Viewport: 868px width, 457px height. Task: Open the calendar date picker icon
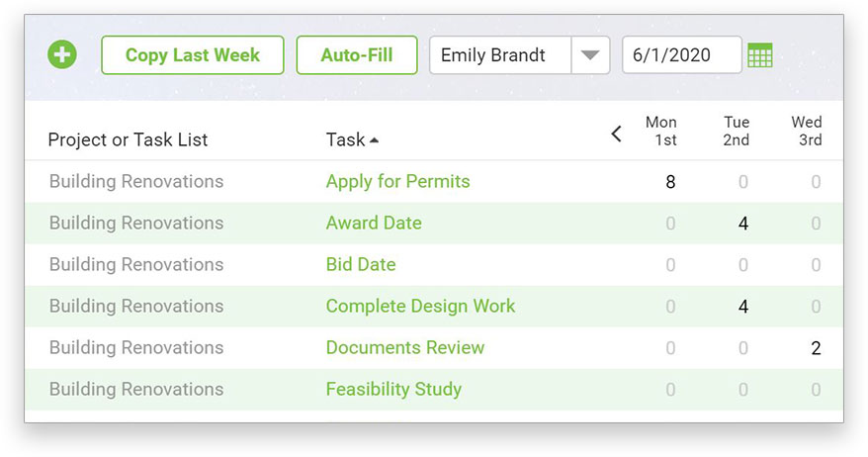(759, 54)
